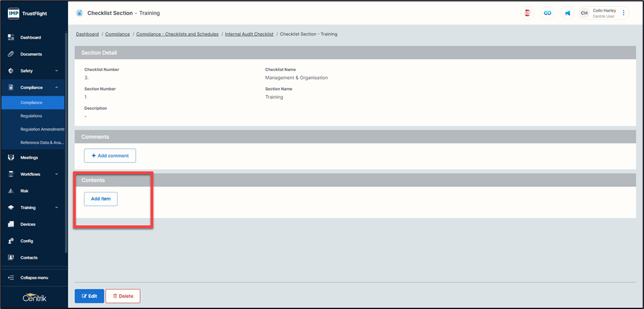Click the CH user avatar

tap(584, 13)
